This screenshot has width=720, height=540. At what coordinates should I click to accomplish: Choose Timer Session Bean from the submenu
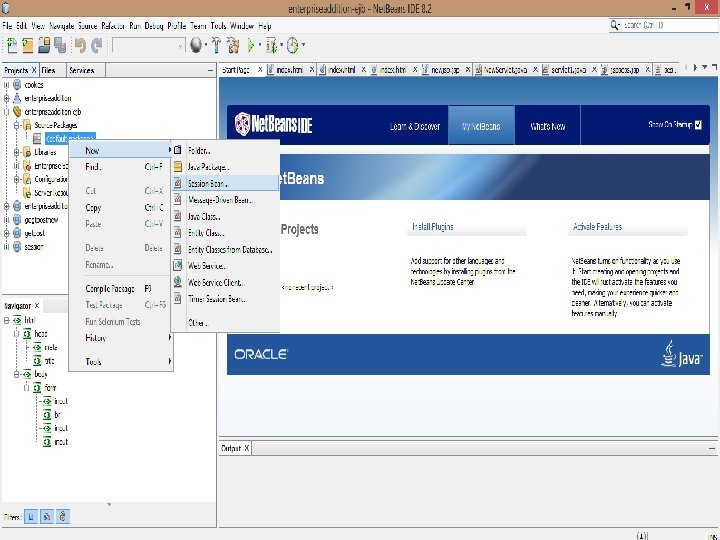225,299
